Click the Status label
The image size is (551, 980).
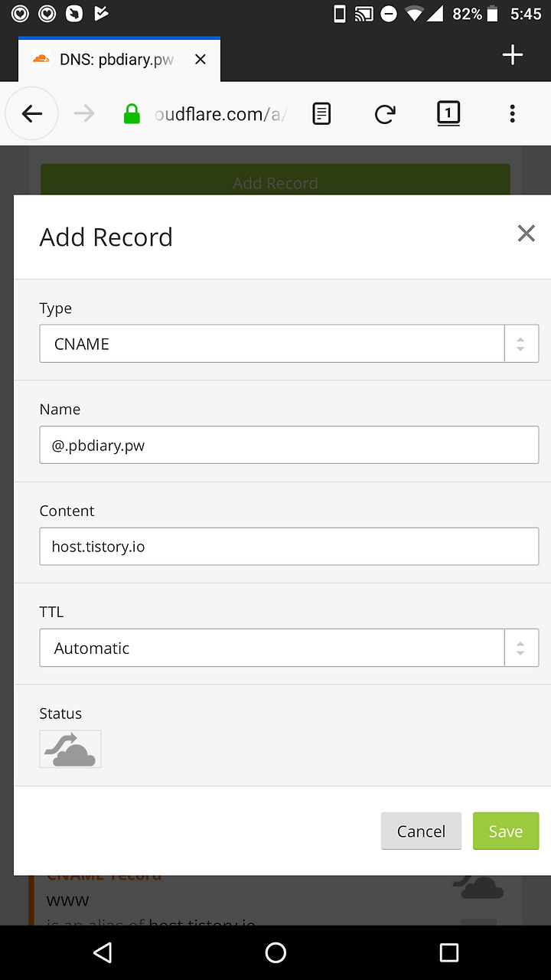pyautogui.click(x=60, y=714)
